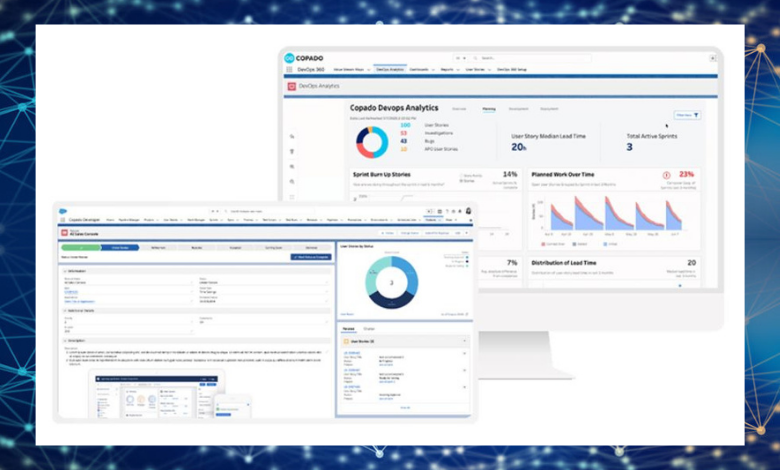Click the Mark Status as Complete button
This screenshot has height=470, width=780.
(311, 257)
